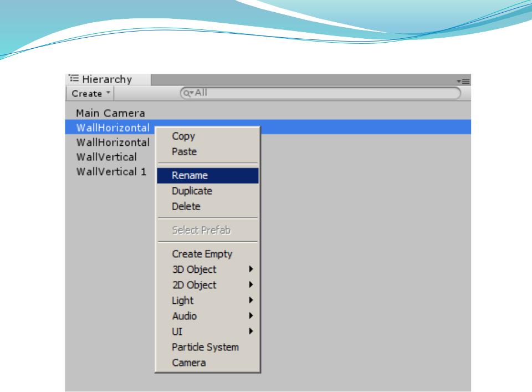Click the search magnifier dropdown icon
Viewport: 532px width, 392px height.
[x=188, y=93]
